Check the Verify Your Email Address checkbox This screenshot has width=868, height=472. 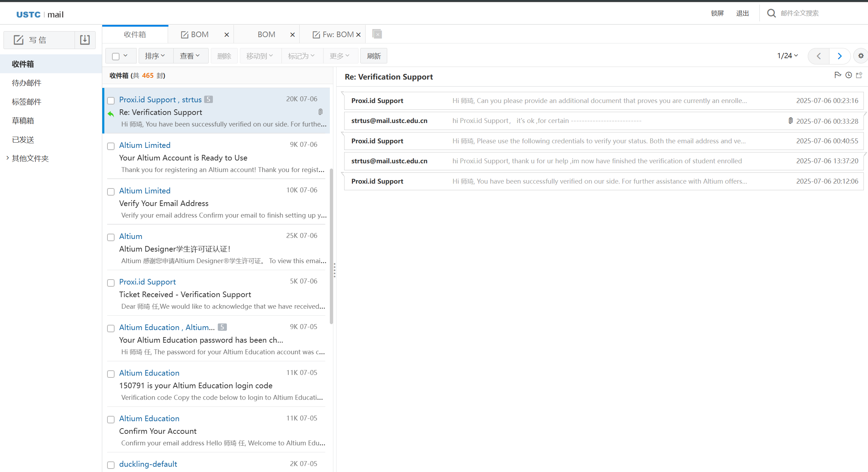(x=111, y=192)
